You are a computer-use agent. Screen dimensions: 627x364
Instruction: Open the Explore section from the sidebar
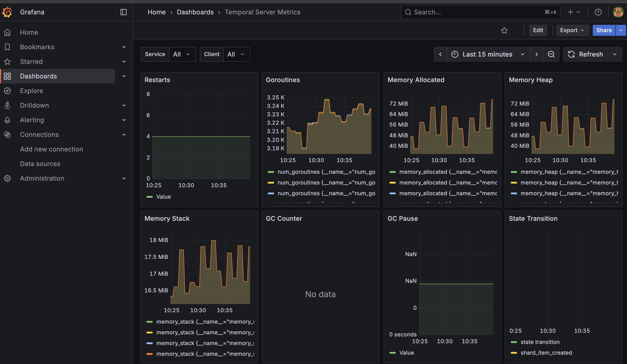[x=31, y=91]
